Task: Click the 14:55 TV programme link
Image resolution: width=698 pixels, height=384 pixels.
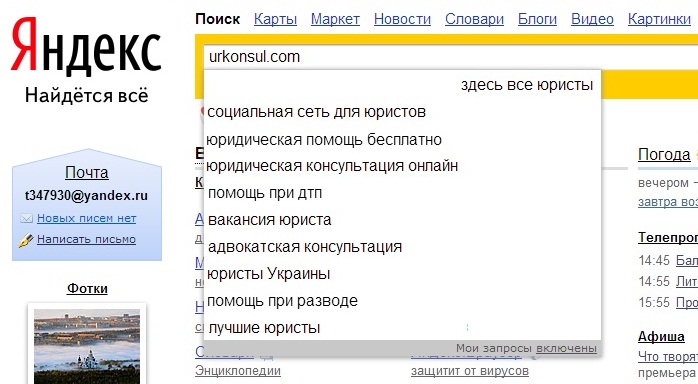Action: (x=687, y=281)
